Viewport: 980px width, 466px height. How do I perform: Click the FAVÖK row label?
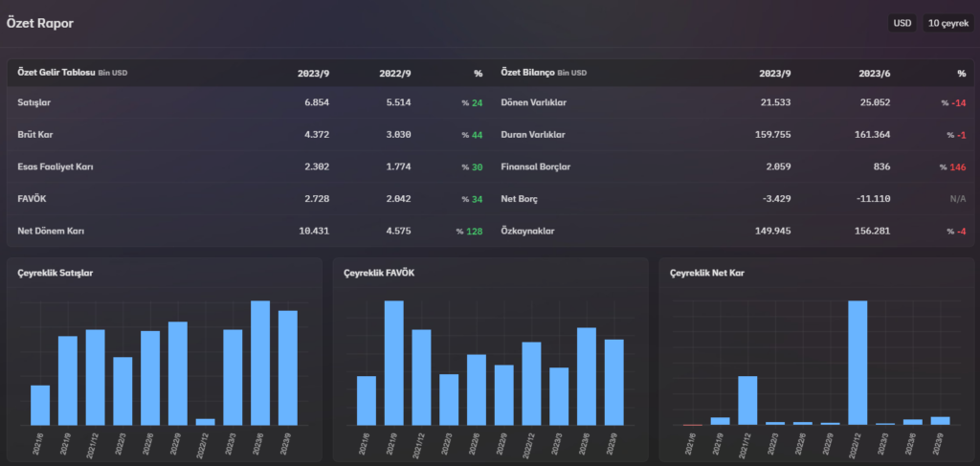(x=32, y=199)
